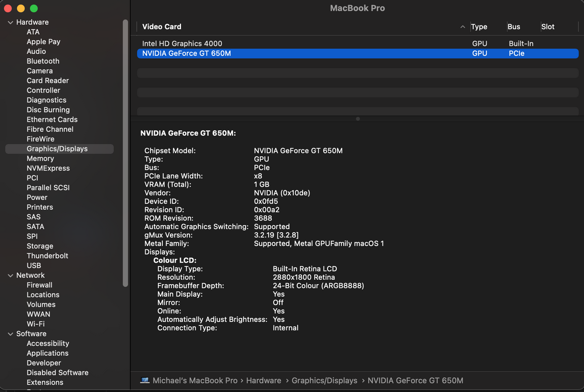Sort by Bus column header
Viewport: 584px width, 392px height.
pyautogui.click(x=513, y=27)
